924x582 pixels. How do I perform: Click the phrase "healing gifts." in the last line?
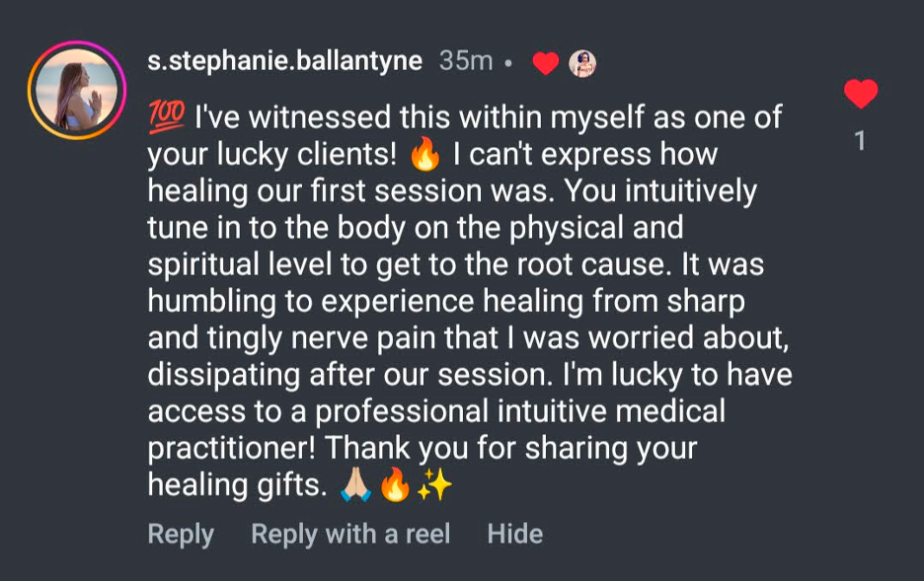pyautogui.click(x=236, y=484)
